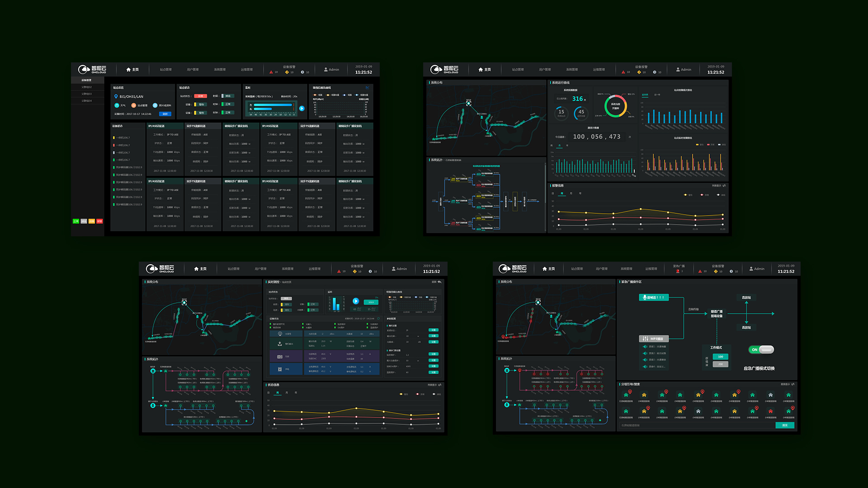Select the red house icon in 分组引导
868x488 pixels.
coord(770,412)
